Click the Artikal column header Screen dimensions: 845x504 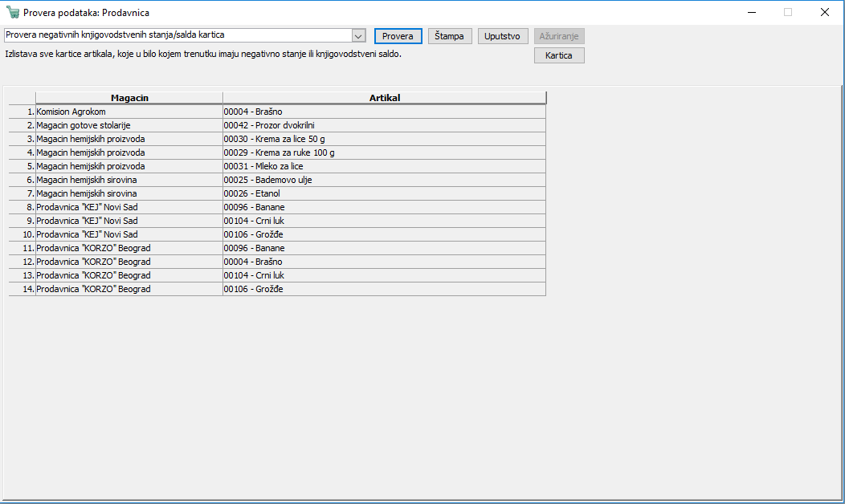click(x=384, y=98)
